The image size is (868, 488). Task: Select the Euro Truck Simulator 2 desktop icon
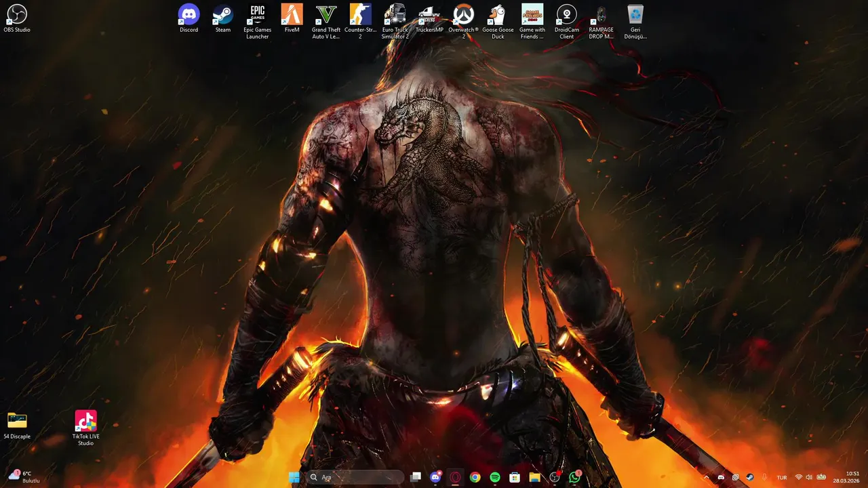point(395,21)
